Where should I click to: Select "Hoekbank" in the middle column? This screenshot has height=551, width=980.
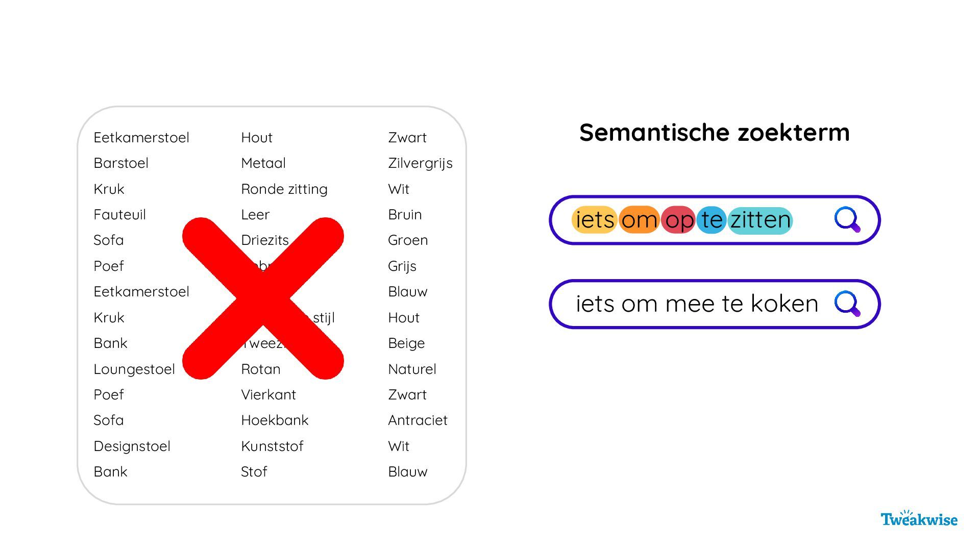[275, 420]
